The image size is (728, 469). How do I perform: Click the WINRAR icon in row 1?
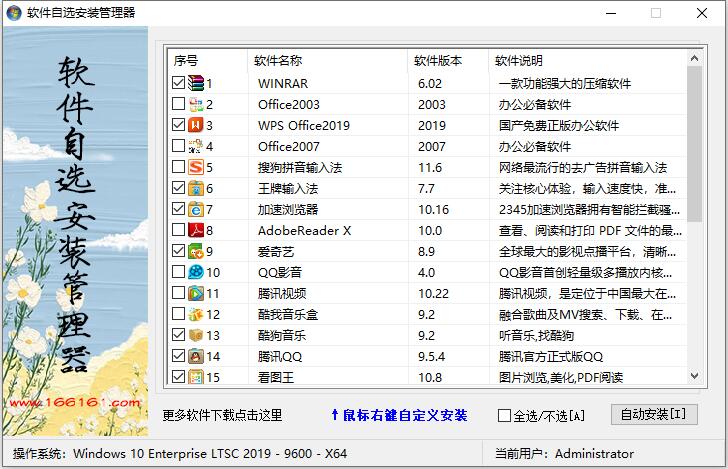pos(195,83)
